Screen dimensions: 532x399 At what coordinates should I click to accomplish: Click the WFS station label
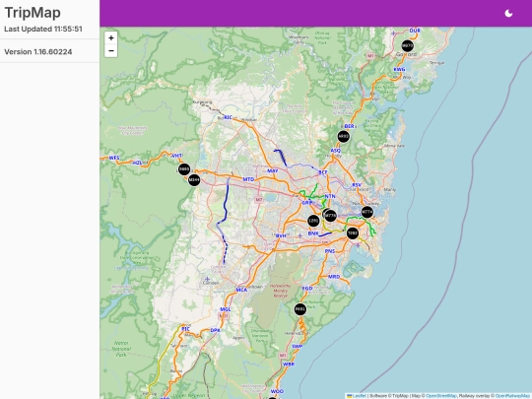pyautogui.click(x=114, y=158)
